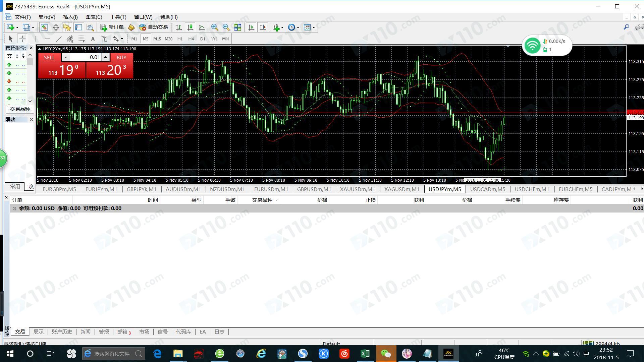Draw a trendline with the line tool
The width and height of the screenshot is (644, 362).
click(59, 39)
